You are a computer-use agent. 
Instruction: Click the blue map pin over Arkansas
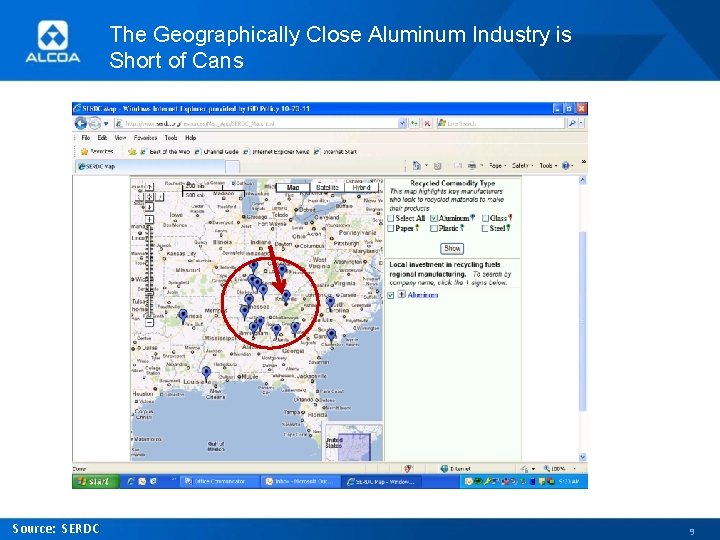[x=183, y=316]
